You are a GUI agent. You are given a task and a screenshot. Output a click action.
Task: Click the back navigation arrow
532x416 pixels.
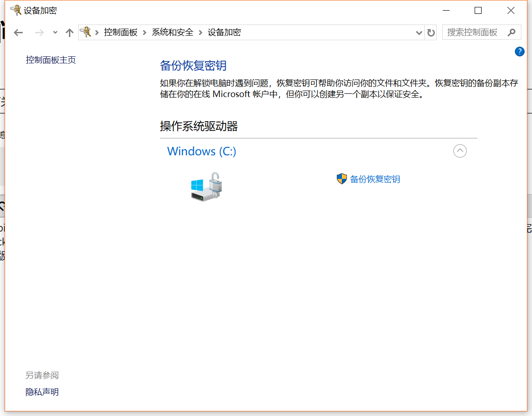coord(19,32)
